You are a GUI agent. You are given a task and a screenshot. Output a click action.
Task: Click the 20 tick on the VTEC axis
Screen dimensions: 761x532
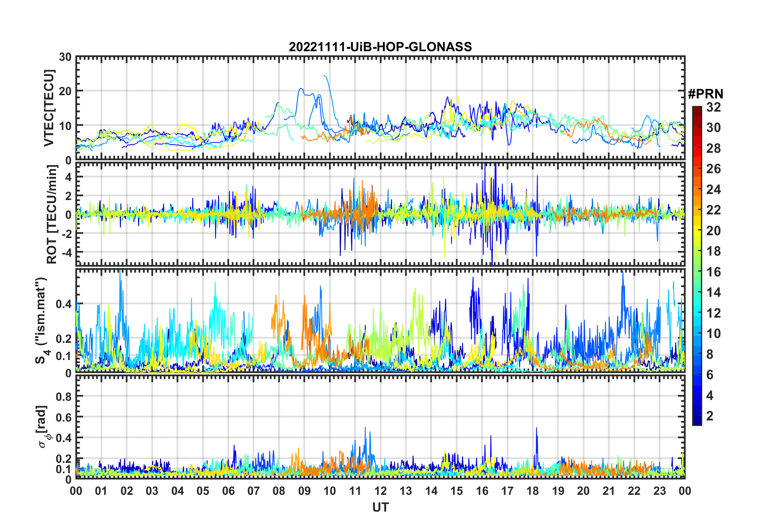[x=65, y=91]
